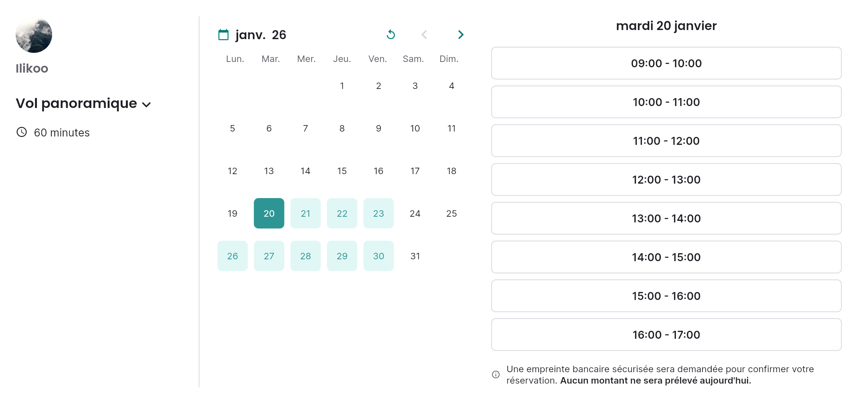Open the Ilikoo profile avatar
This screenshot has height=403, width=868.
click(34, 35)
